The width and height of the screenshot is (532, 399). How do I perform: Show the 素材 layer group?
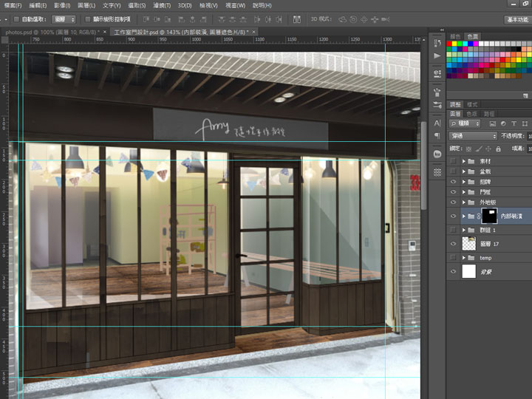452,160
